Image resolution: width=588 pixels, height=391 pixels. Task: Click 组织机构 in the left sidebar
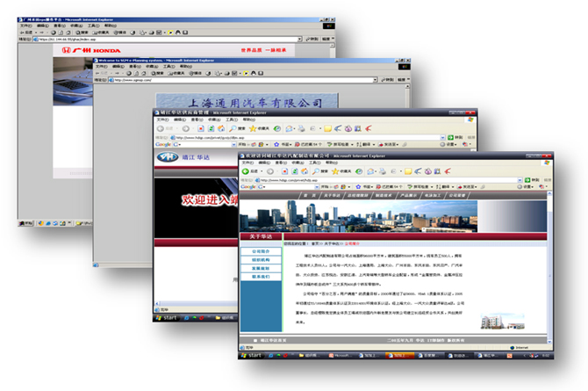261,260
